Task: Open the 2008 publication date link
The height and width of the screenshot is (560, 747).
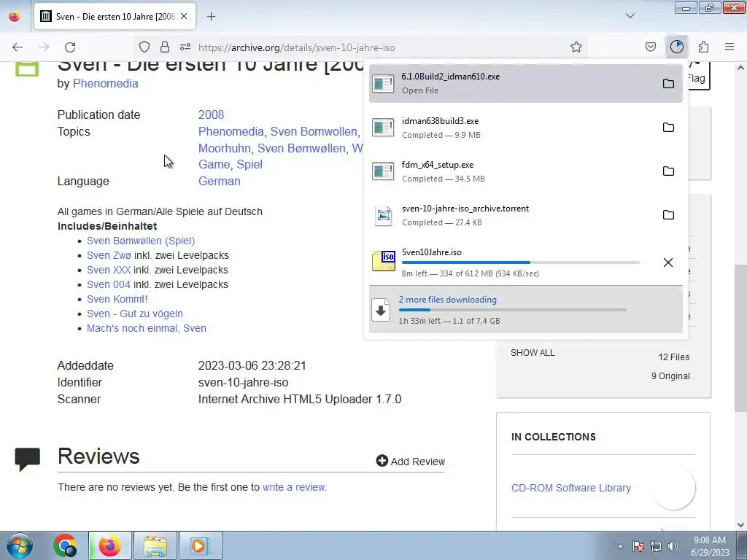Action: coord(211,114)
